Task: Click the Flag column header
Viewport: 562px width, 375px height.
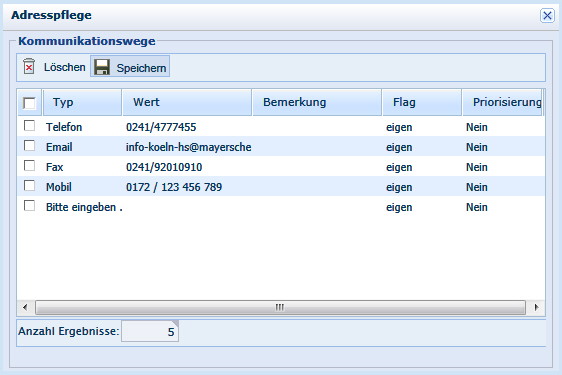Action: (x=422, y=103)
